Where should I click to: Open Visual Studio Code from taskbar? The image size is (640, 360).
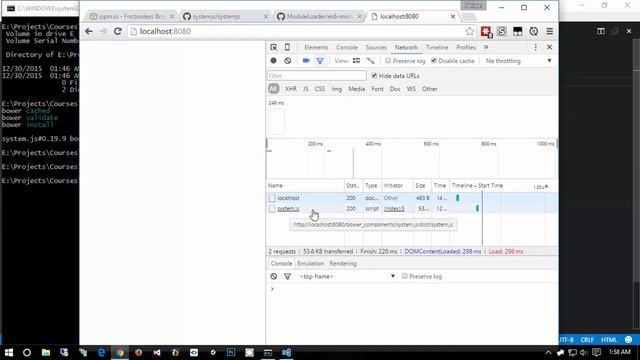286,352
